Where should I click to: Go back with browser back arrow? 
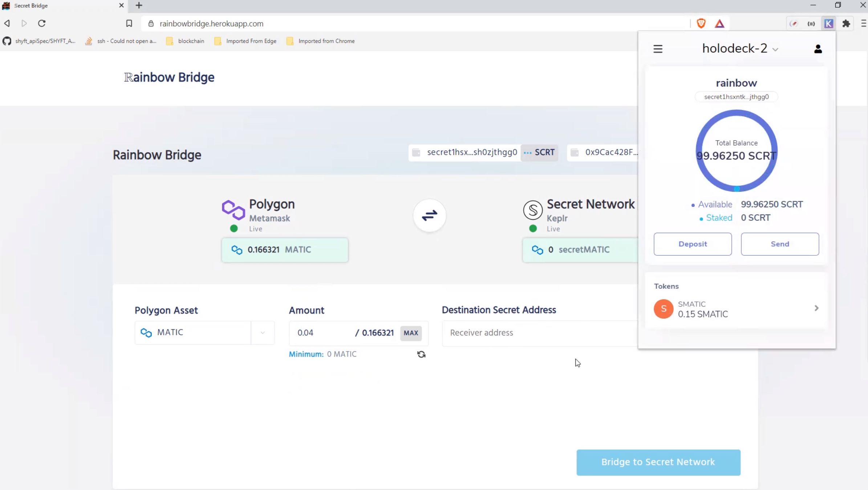tap(7, 23)
